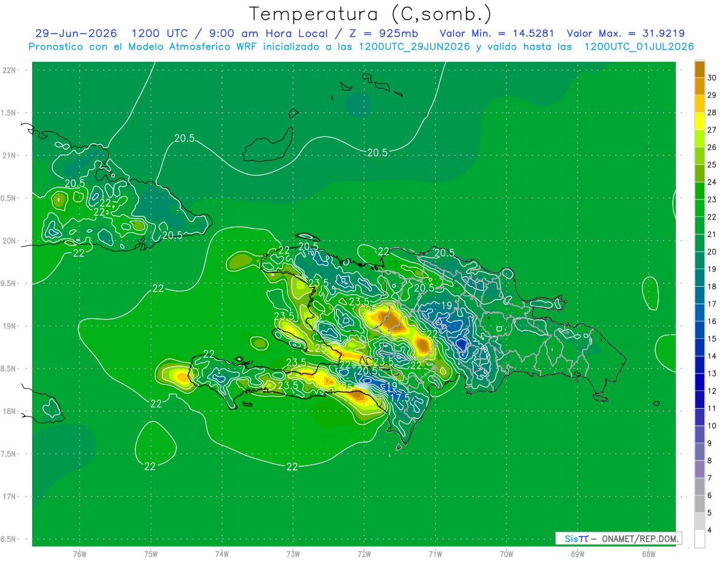The height and width of the screenshot is (562, 728).
Task: Select the '19N' latitude axis label
Action: point(10,326)
